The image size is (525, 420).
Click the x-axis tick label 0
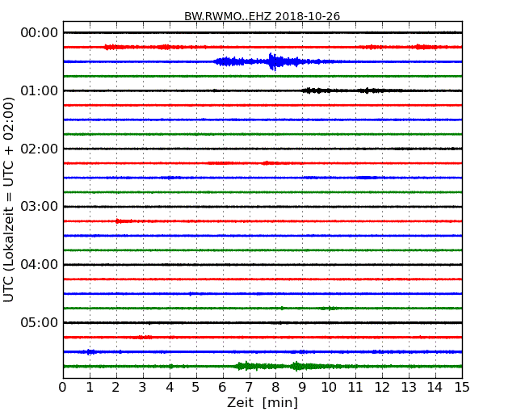coord(63,388)
